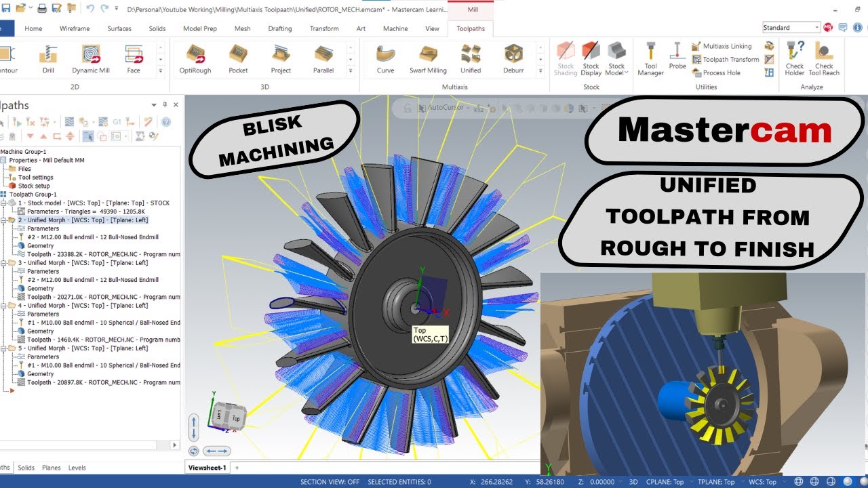Expand the 3D toolpath gallery
868x488 pixels.
[351, 70]
